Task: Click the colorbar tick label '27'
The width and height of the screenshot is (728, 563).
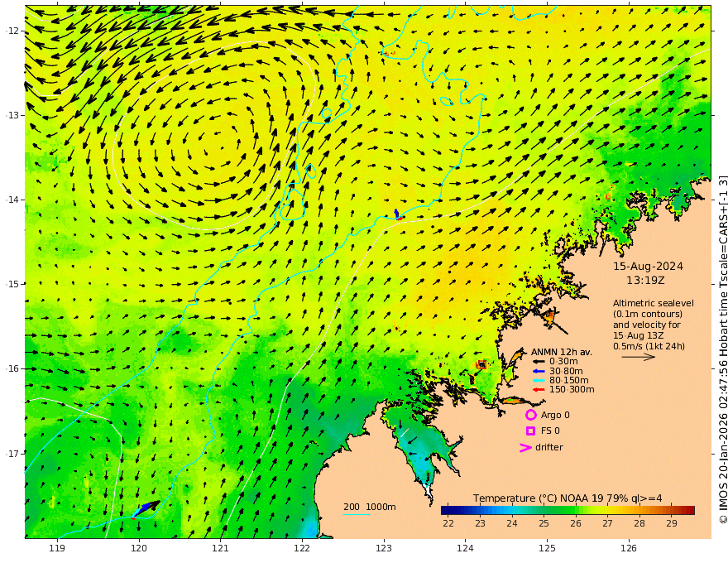Action: [607, 523]
